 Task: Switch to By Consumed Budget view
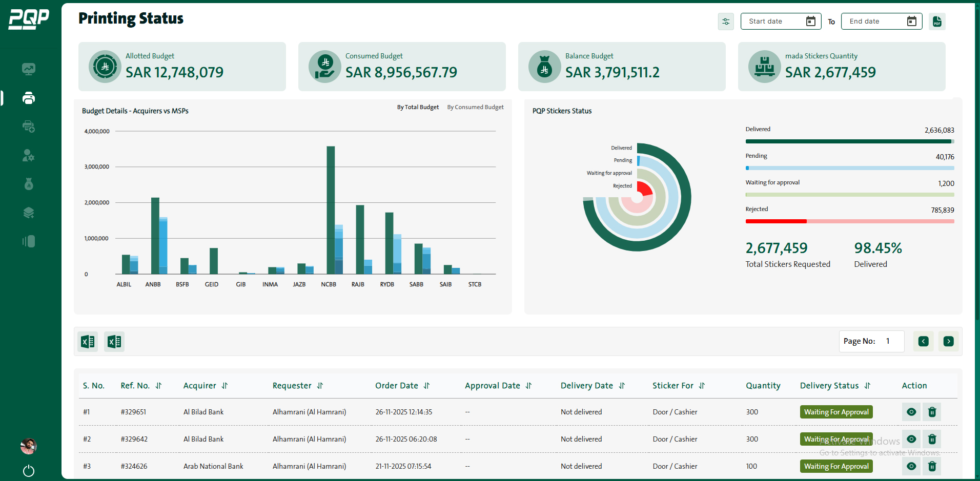[x=475, y=107]
